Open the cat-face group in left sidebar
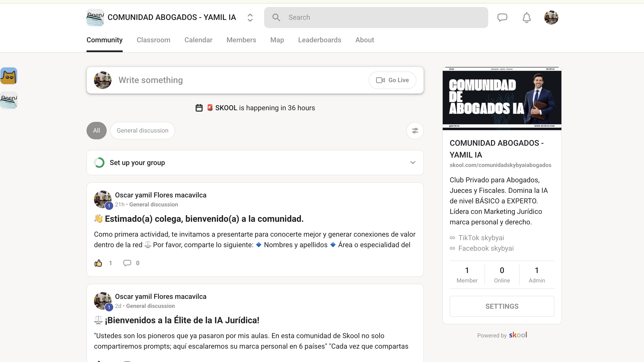The height and width of the screenshot is (362, 644). point(9,76)
